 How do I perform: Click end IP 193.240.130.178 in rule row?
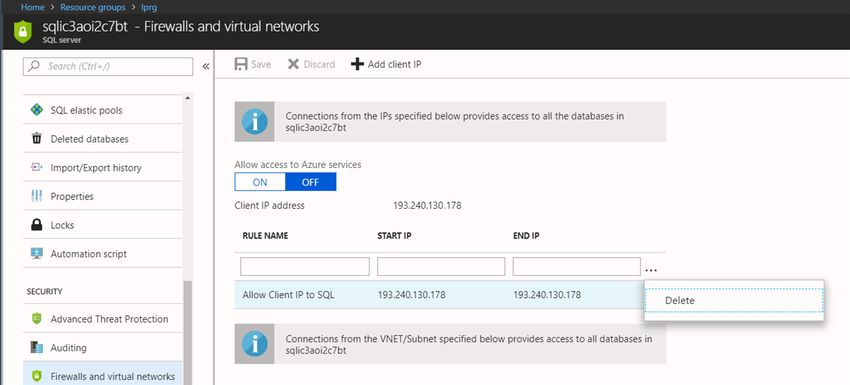click(x=547, y=295)
